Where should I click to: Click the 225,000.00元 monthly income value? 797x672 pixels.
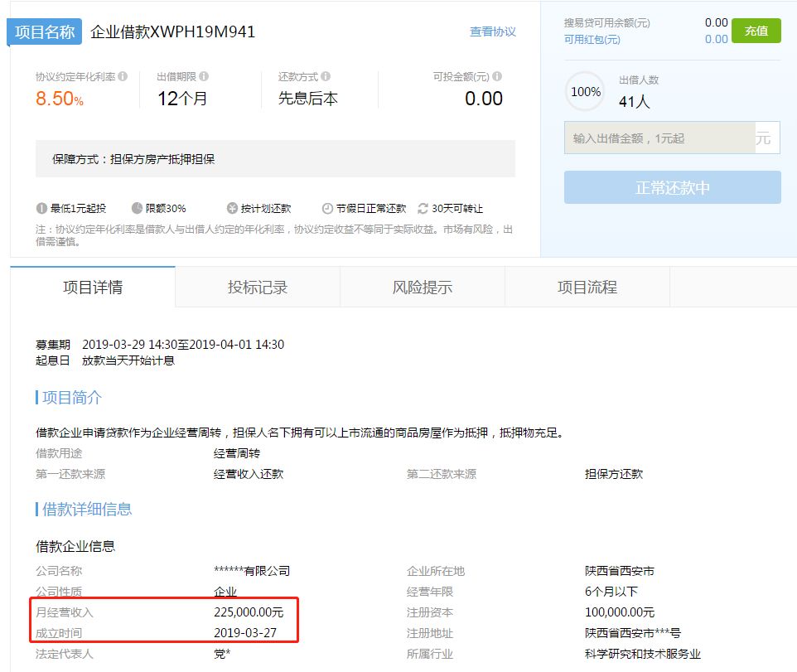pos(249,612)
